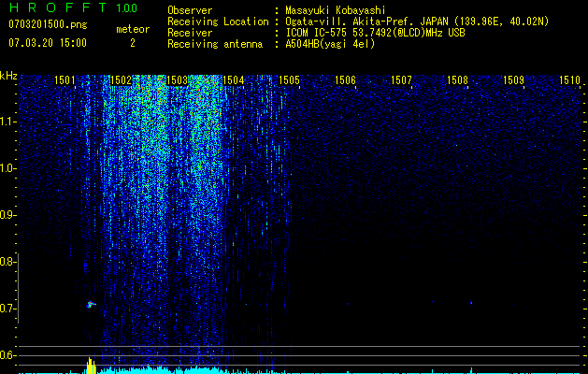
Task: Click the 0.8 kHz axis label
Action: click(x=7, y=262)
